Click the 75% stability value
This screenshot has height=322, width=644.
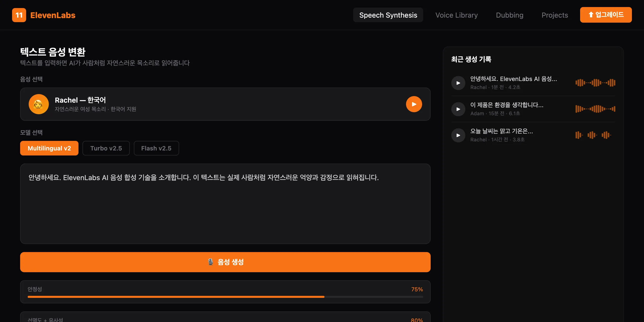click(x=417, y=289)
